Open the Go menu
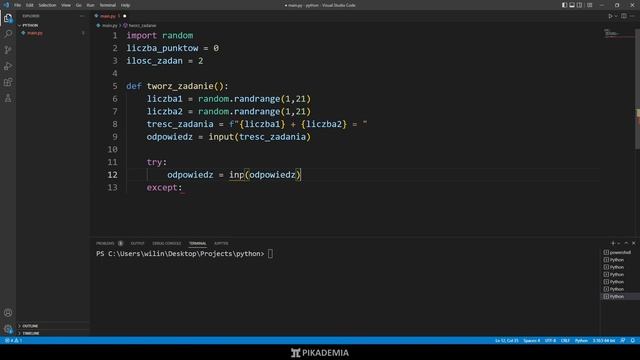Viewport: 640px width, 360px height. click(x=78, y=5)
